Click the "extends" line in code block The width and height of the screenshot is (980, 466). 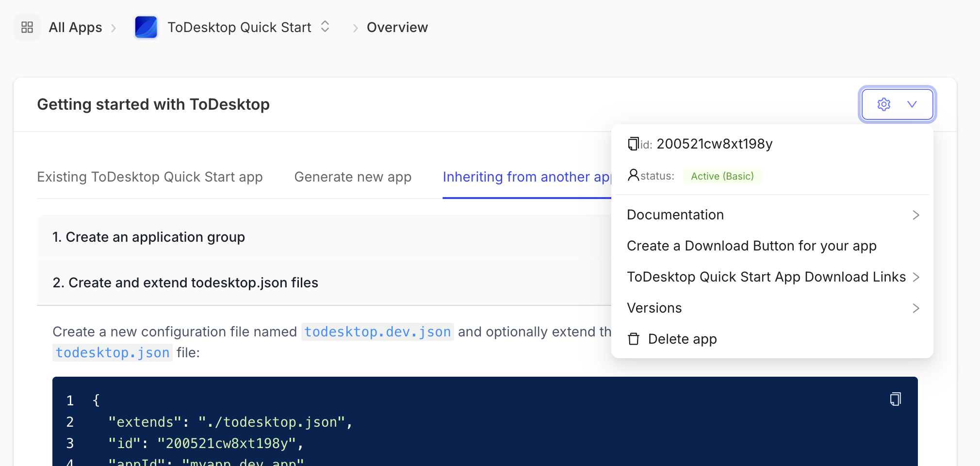point(230,422)
